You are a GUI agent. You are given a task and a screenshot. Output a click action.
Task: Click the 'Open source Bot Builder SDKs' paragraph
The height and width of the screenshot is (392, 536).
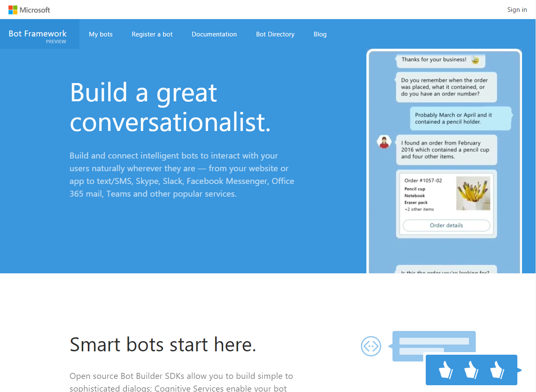coord(181,382)
